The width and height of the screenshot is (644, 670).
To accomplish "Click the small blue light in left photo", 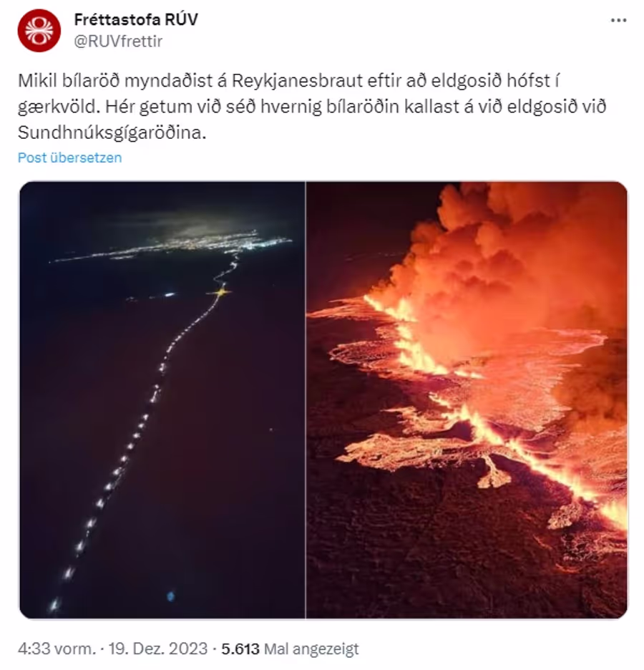I will (171, 596).
